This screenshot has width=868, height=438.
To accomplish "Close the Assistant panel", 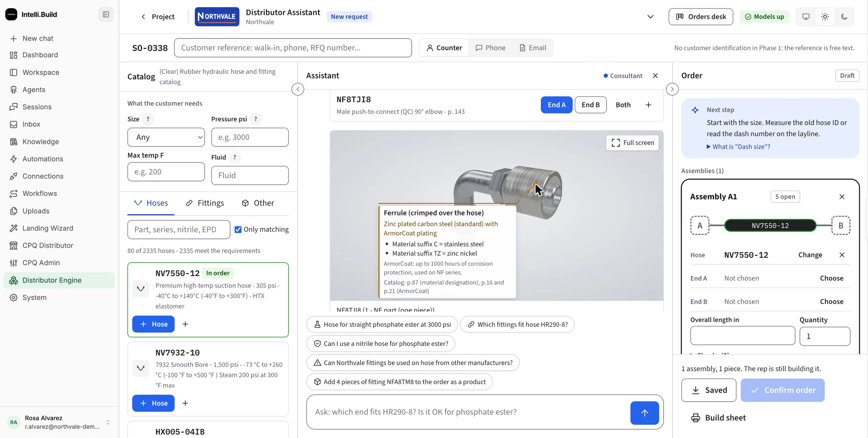I will tap(655, 76).
